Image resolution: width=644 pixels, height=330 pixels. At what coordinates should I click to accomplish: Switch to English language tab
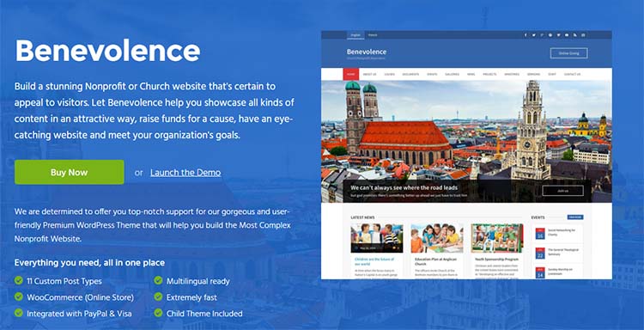coord(355,35)
